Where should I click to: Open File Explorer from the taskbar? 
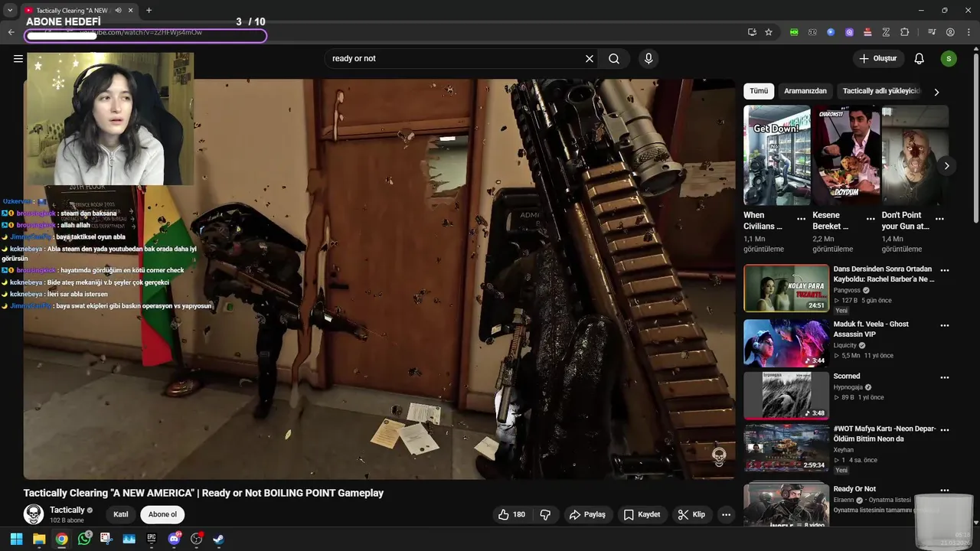39,539
